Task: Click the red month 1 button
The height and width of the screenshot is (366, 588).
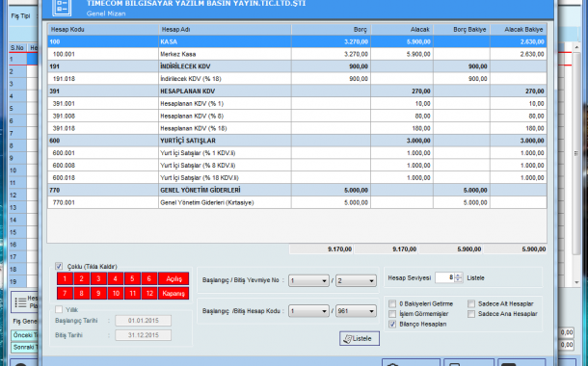Action: point(65,278)
